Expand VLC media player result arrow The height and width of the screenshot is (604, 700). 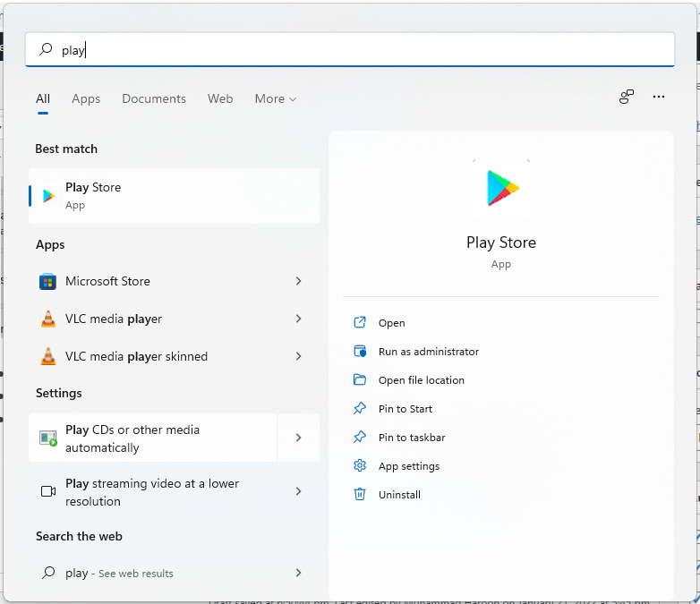click(x=299, y=319)
